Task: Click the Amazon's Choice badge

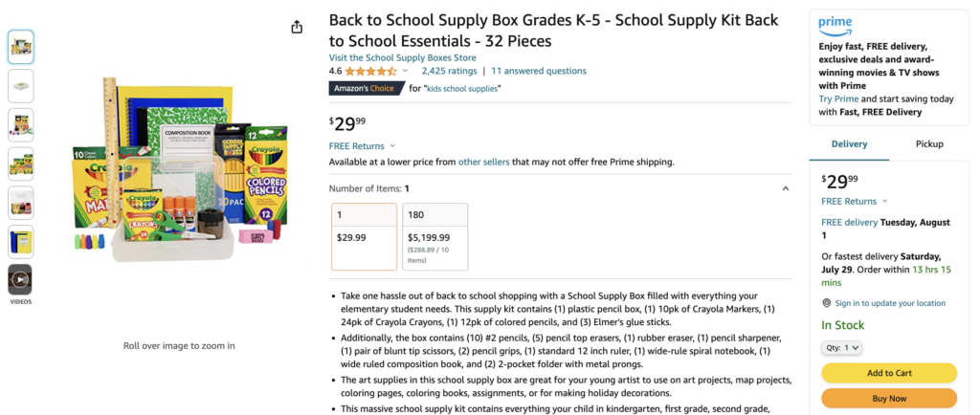Action: (x=367, y=89)
